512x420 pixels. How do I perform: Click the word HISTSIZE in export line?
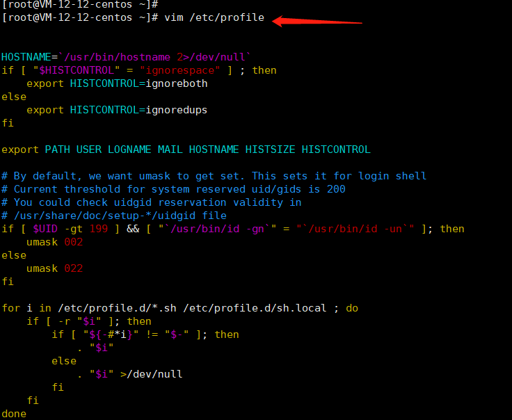270,150
